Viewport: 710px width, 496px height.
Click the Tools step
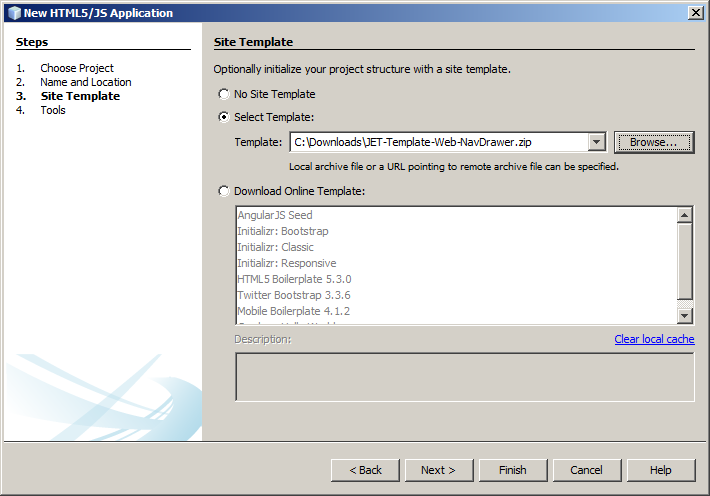53,110
